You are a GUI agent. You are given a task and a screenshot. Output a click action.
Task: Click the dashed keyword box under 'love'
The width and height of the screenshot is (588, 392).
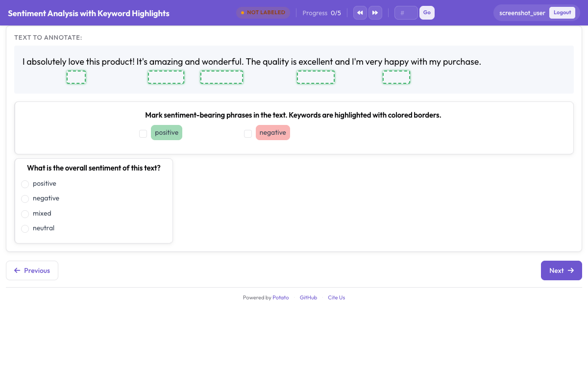click(76, 77)
